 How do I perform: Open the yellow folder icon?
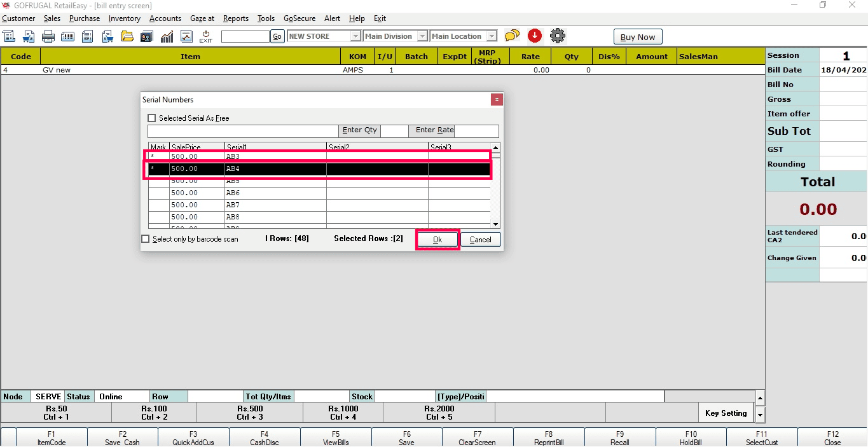point(127,36)
